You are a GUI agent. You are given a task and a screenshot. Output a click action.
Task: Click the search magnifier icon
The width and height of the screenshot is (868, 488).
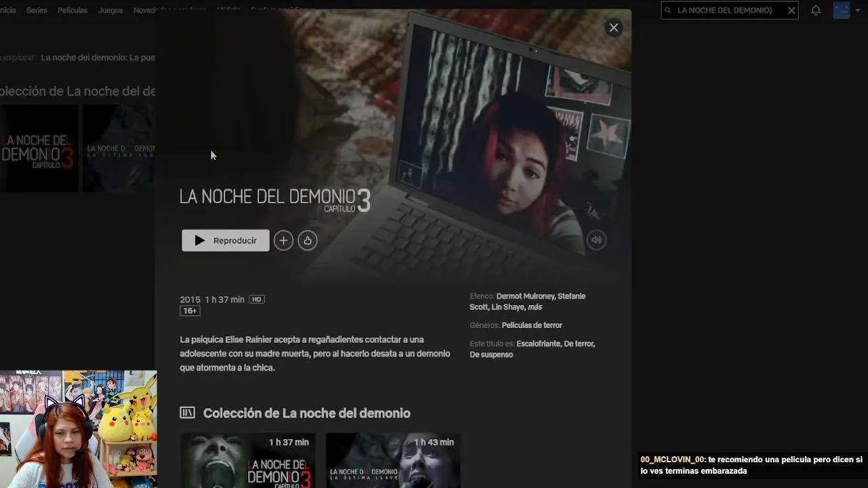(668, 10)
